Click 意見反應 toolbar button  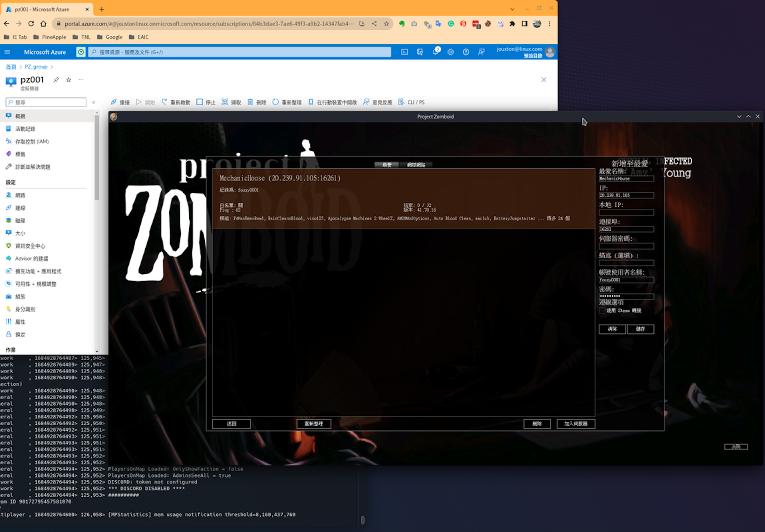click(x=377, y=102)
